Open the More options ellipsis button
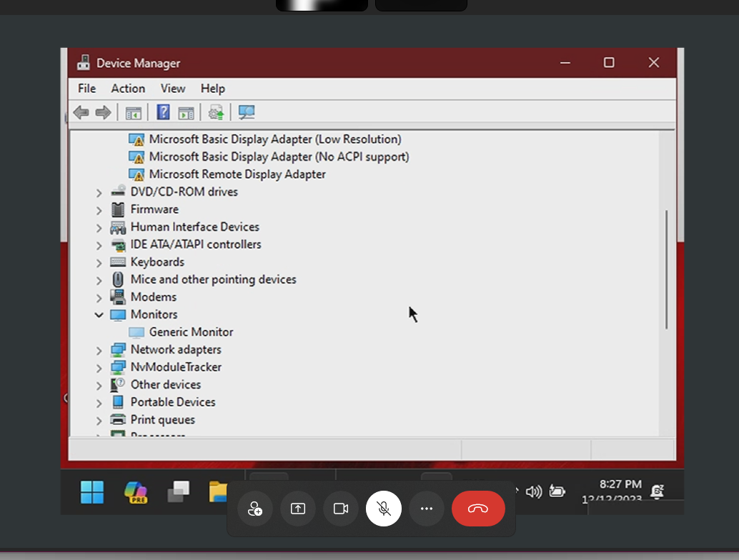Image resolution: width=739 pixels, height=560 pixels. pyautogui.click(x=427, y=509)
